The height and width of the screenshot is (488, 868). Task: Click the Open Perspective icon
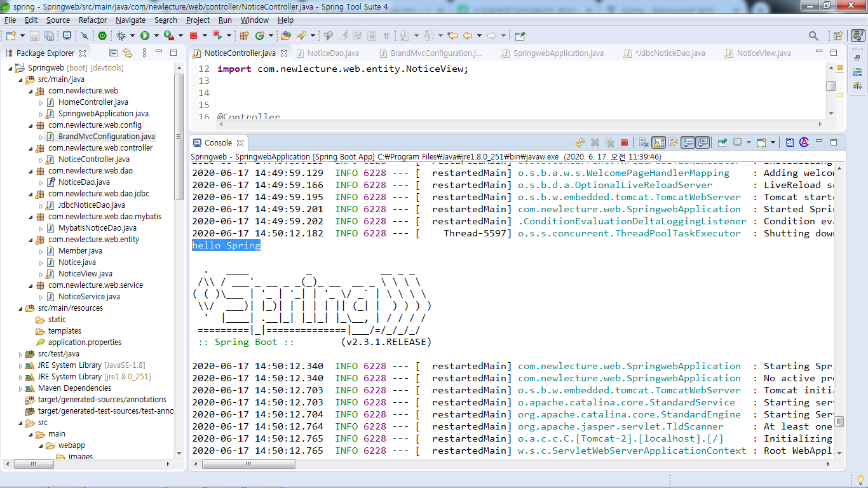pyautogui.click(x=837, y=36)
